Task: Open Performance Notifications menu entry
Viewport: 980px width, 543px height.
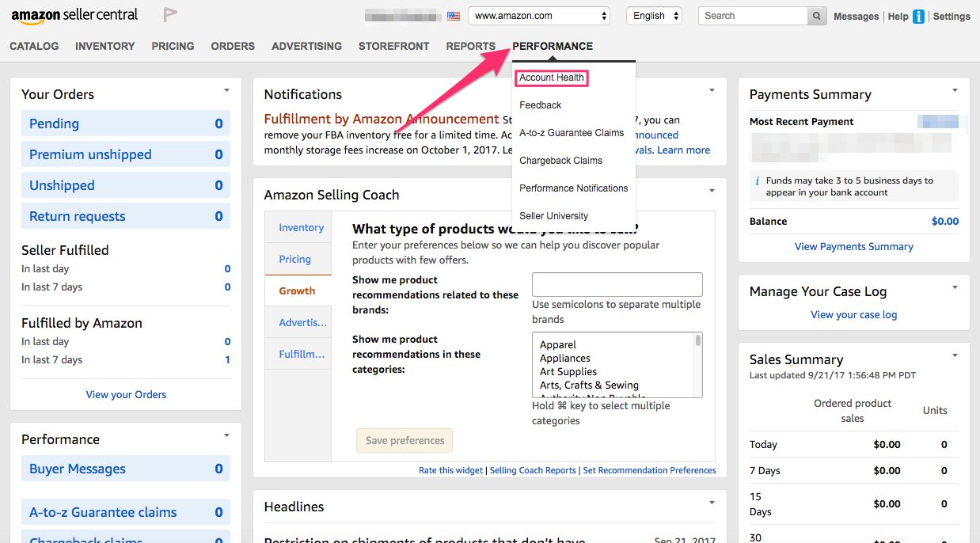Action: click(574, 188)
